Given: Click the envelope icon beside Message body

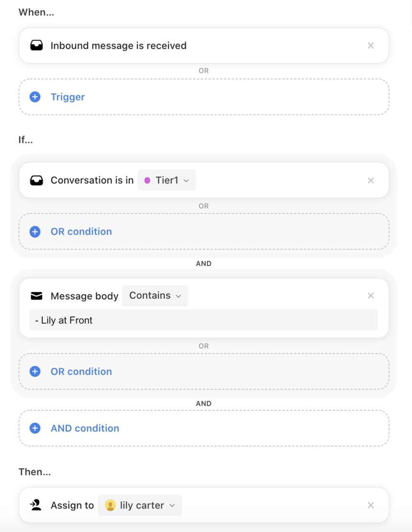Looking at the screenshot, I should click(36, 296).
